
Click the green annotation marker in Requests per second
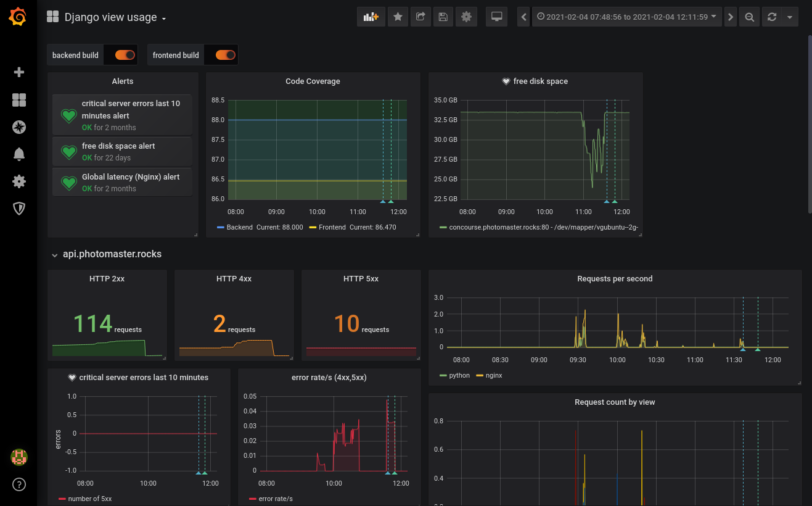[x=758, y=350]
